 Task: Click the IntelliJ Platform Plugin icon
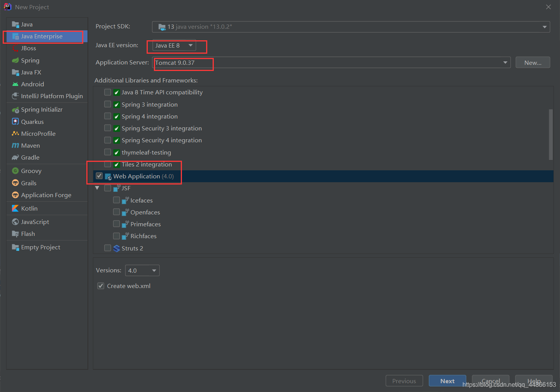[15, 96]
